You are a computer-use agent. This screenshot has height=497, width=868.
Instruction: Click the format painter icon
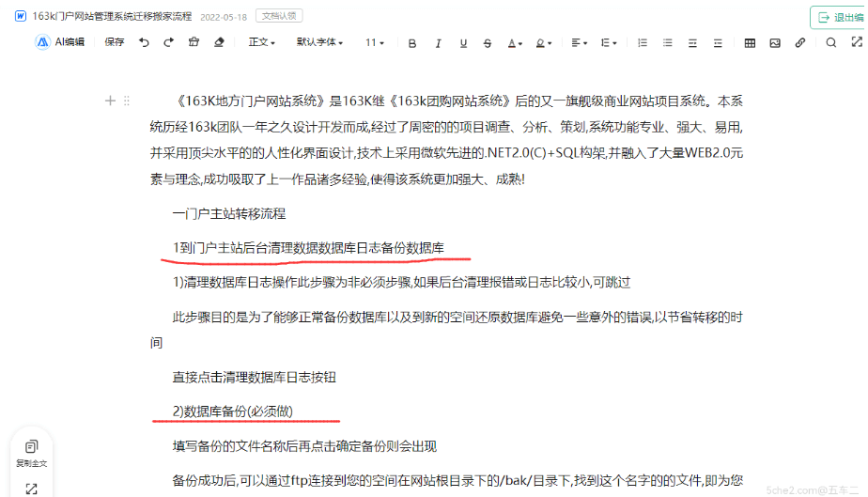(194, 42)
